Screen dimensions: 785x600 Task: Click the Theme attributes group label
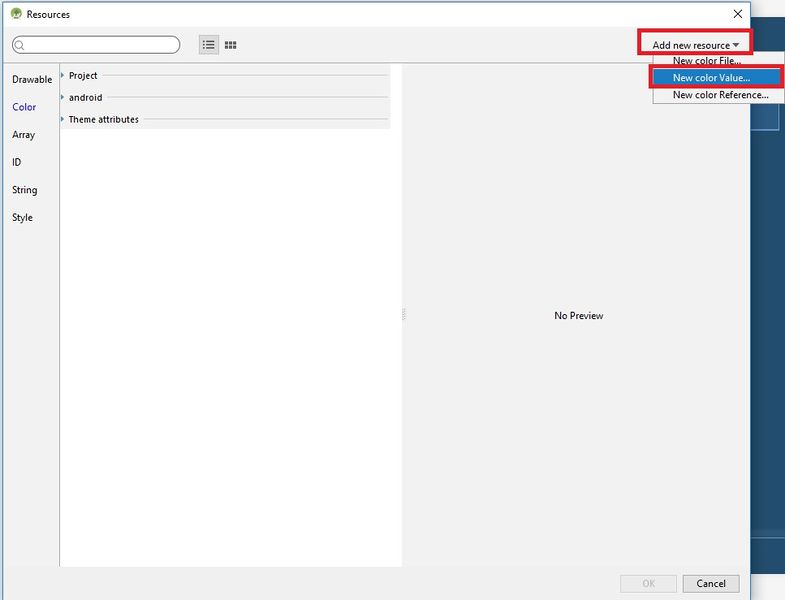pyautogui.click(x=104, y=120)
